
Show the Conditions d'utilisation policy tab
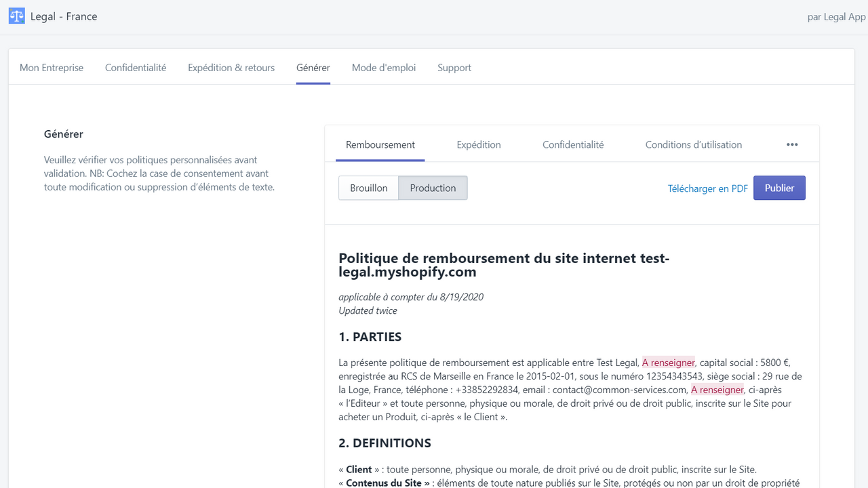(694, 144)
